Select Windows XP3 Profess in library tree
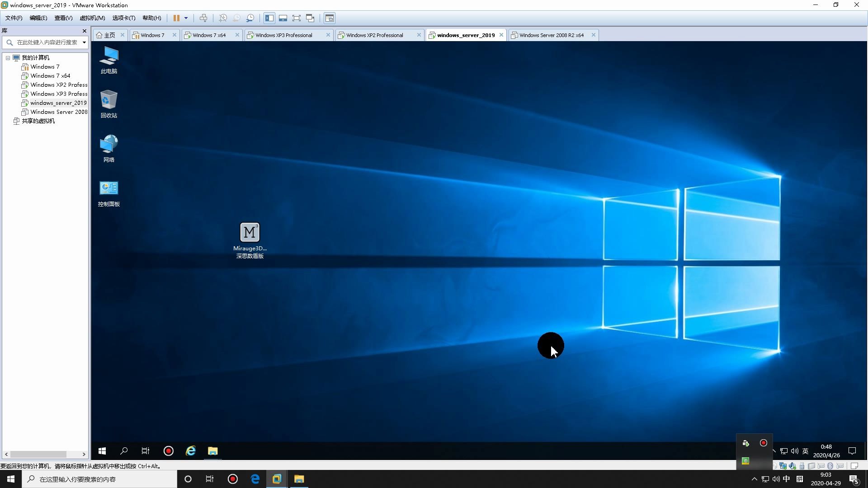The image size is (868, 488). point(54,94)
